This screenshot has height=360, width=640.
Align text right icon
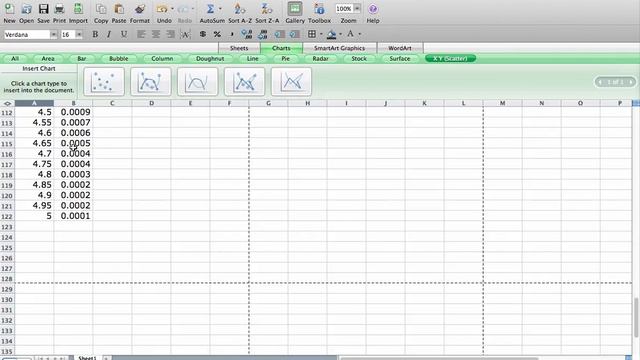(171, 34)
